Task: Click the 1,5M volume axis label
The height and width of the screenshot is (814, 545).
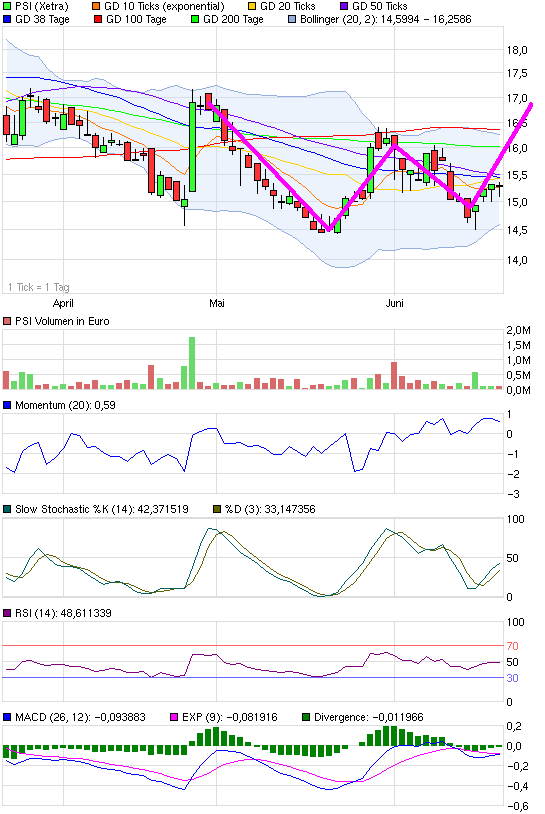Action: (519, 345)
